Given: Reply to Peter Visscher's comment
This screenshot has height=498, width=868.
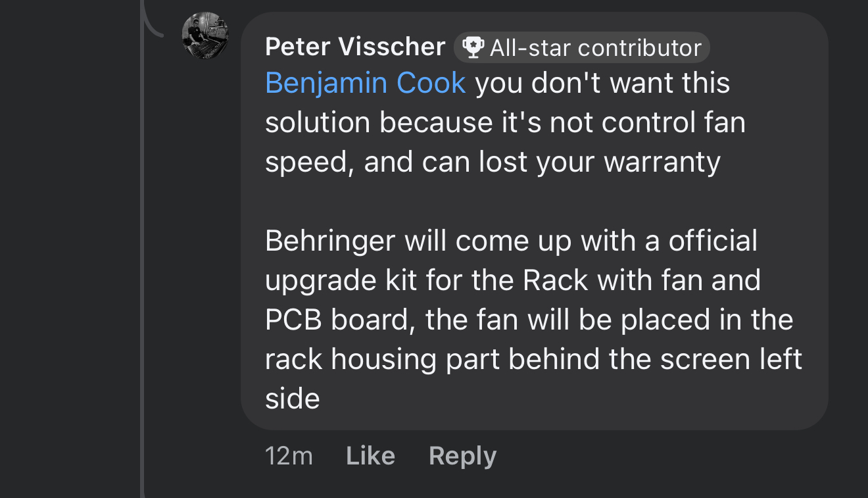Looking at the screenshot, I should 462,456.
